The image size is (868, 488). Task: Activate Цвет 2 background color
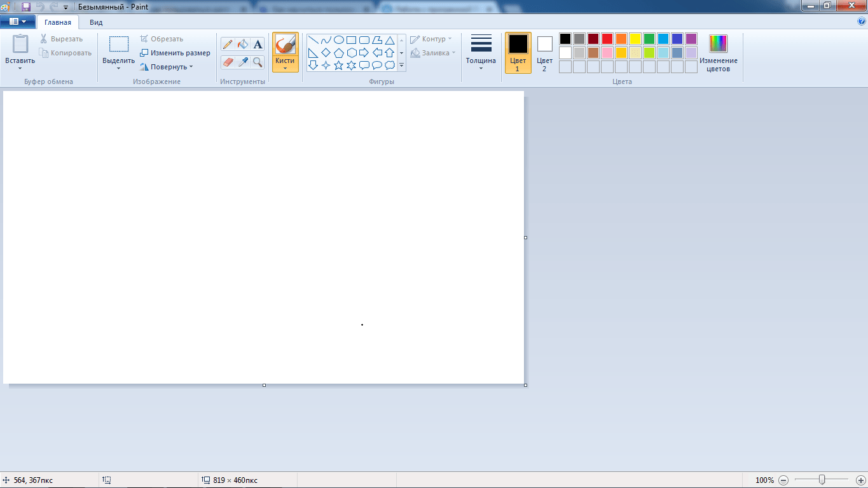click(x=544, y=53)
